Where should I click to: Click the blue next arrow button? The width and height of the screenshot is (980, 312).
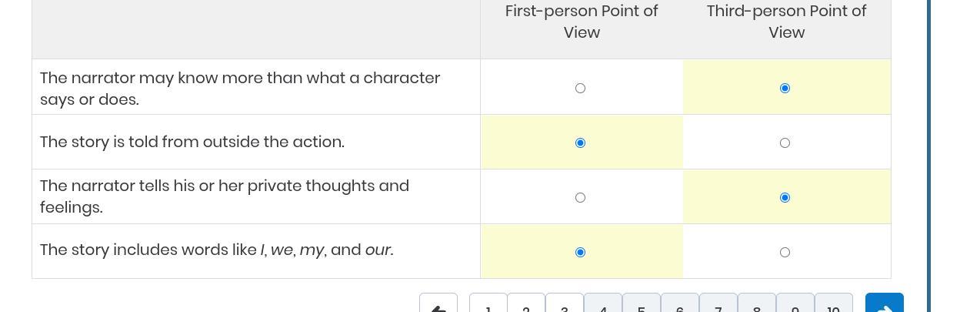[884, 304]
